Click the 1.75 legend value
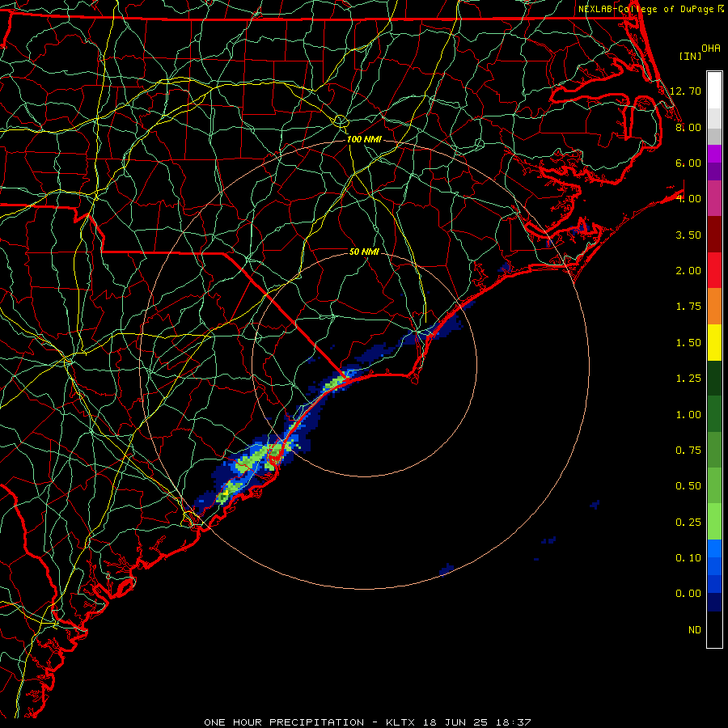Viewport: 728px width, 728px height. click(688, 307)
